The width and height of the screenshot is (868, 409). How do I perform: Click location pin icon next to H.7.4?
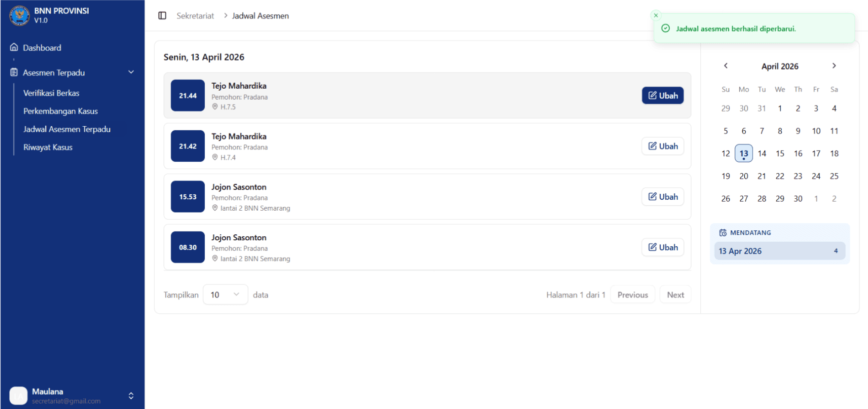[x=215, y=157]
